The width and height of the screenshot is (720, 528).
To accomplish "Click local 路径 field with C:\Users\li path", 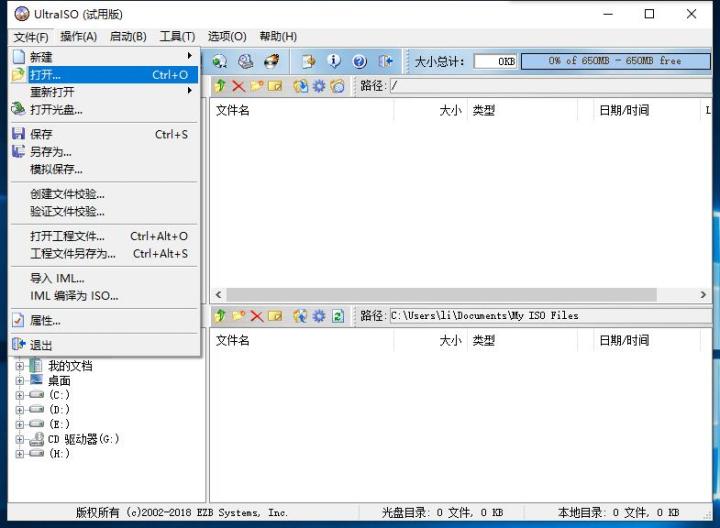I will coord(550,315).
